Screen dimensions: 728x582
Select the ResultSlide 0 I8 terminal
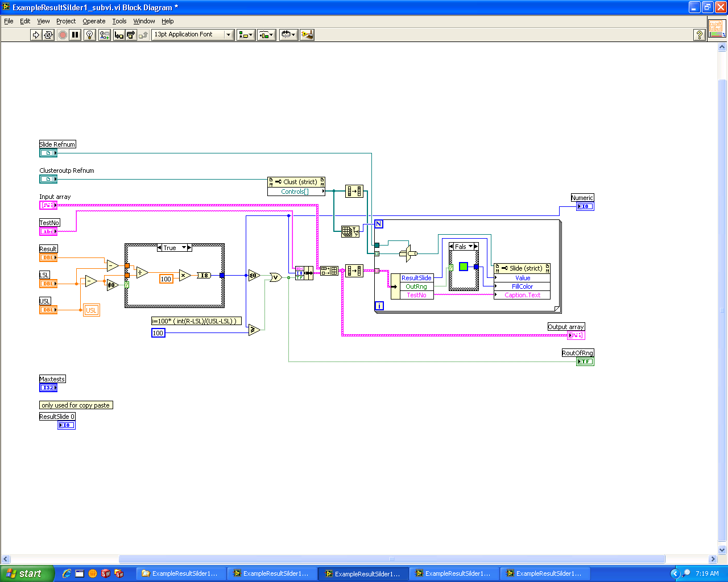click(x=66, y=425)
